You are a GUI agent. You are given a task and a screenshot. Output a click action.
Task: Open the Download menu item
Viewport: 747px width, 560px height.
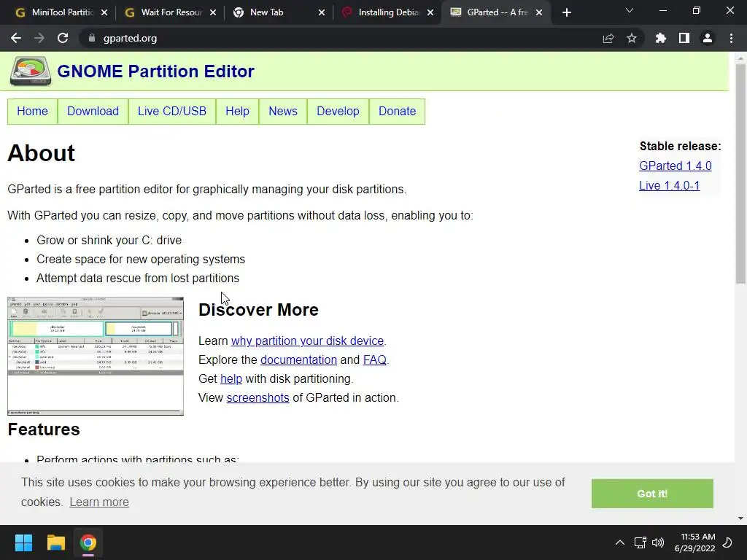[93, 111]
